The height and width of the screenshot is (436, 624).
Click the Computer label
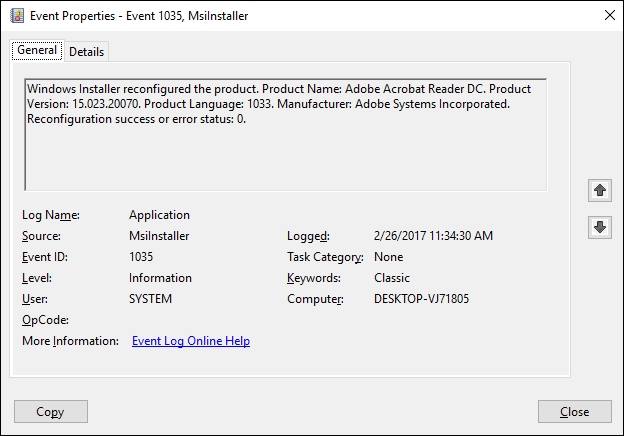click(x=315, y=299)
